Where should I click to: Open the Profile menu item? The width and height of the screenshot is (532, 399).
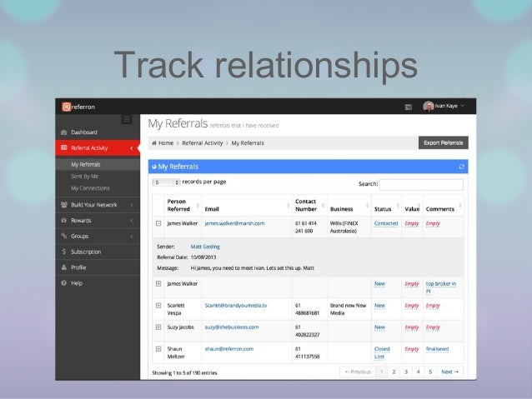click(98, 267)
